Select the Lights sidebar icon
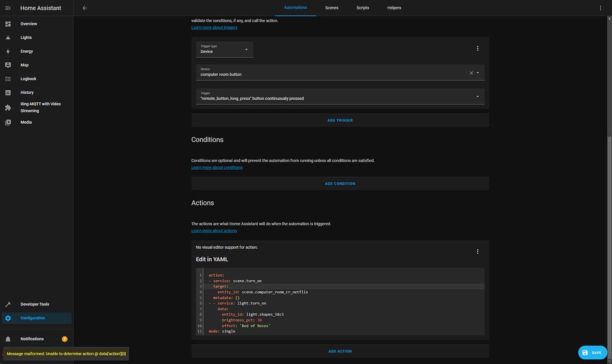Image resolution: width=612 pixels, height=364 pixels. (x=8, y=37)
